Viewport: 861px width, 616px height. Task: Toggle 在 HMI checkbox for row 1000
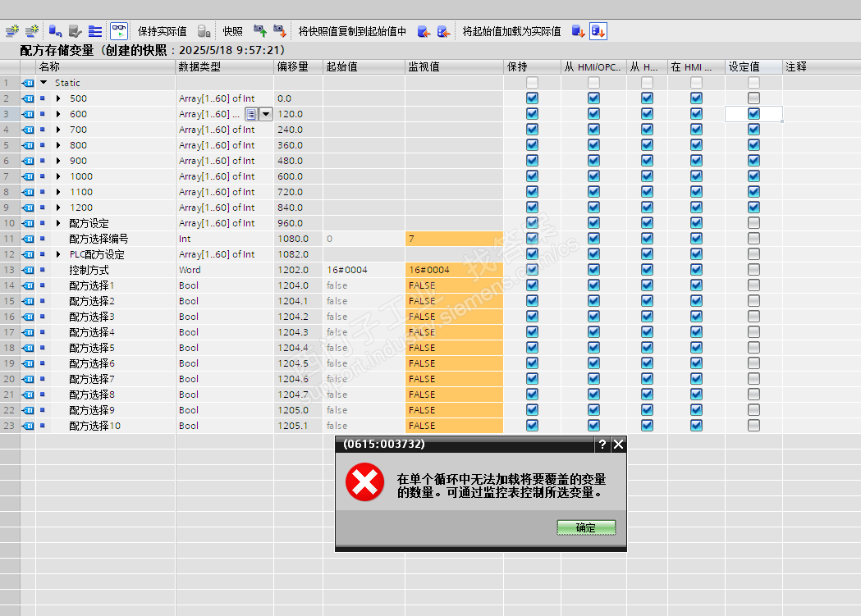click(x=696, y=176)
